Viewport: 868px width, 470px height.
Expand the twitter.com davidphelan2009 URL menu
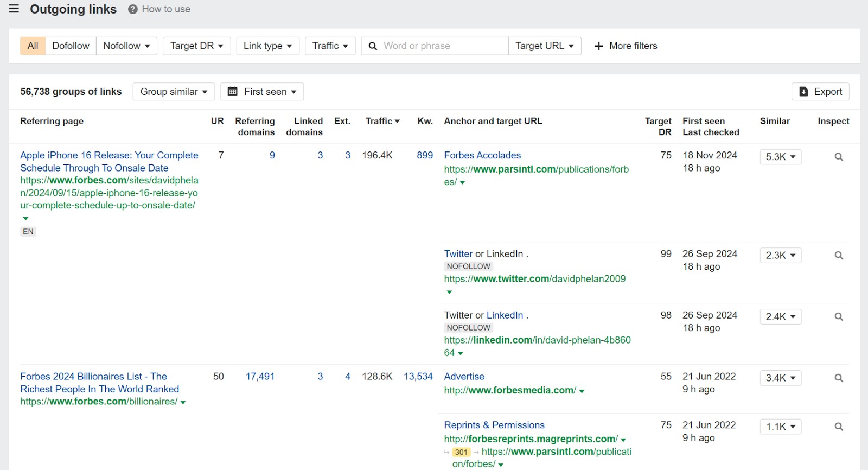(449, 292)
